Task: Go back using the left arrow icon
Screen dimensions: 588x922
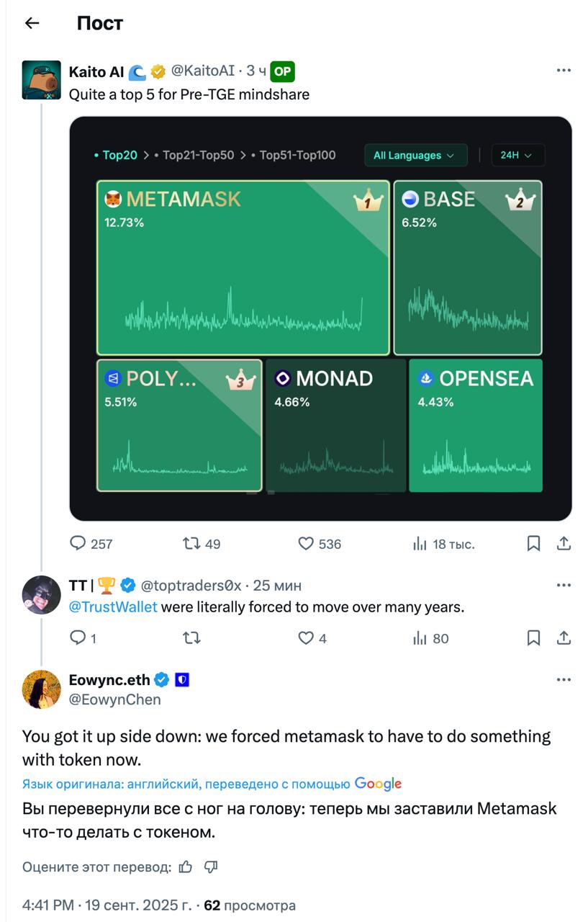Action: (32, 23)
